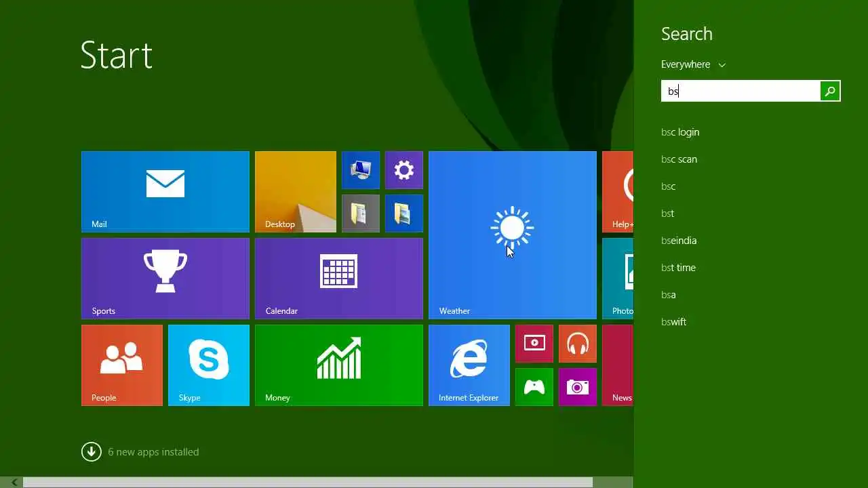Open the Camera small tile
868x488 pixels.
click(x=578, y=387)
